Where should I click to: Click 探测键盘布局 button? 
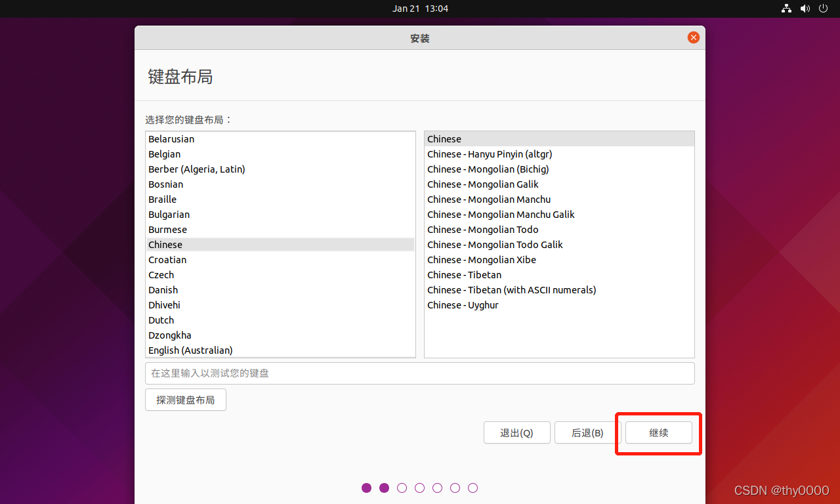tap(186, 400)
